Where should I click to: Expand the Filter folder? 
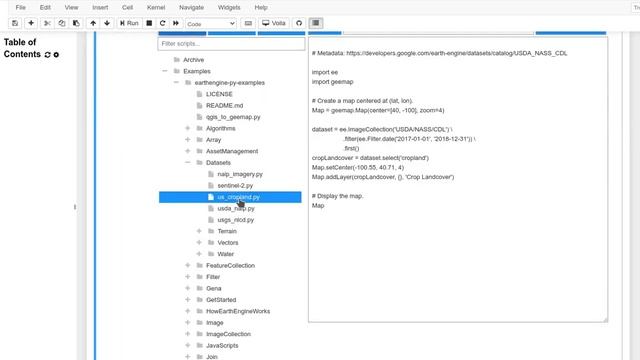point(188,277)
